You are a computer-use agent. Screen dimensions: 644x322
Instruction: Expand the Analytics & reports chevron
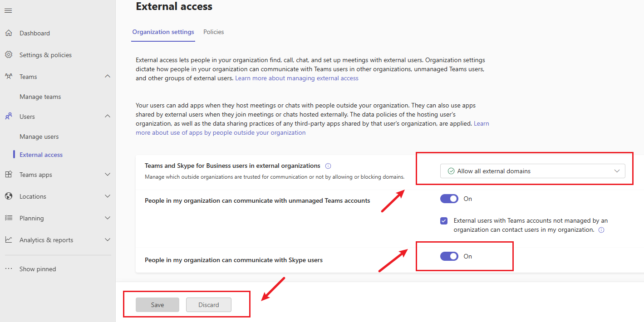pyautogui.click(x=108, y=239)
